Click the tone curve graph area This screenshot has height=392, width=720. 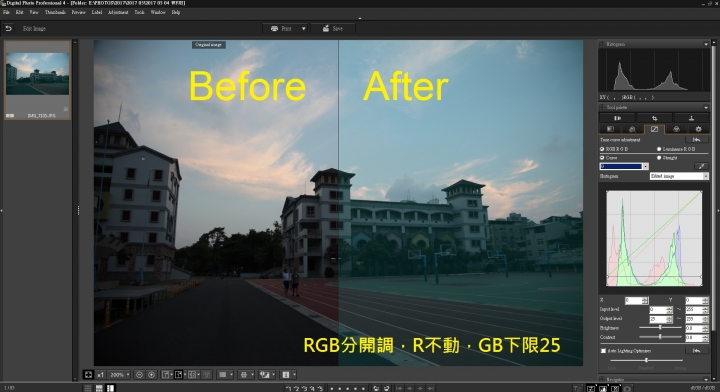tap(654, 239)
